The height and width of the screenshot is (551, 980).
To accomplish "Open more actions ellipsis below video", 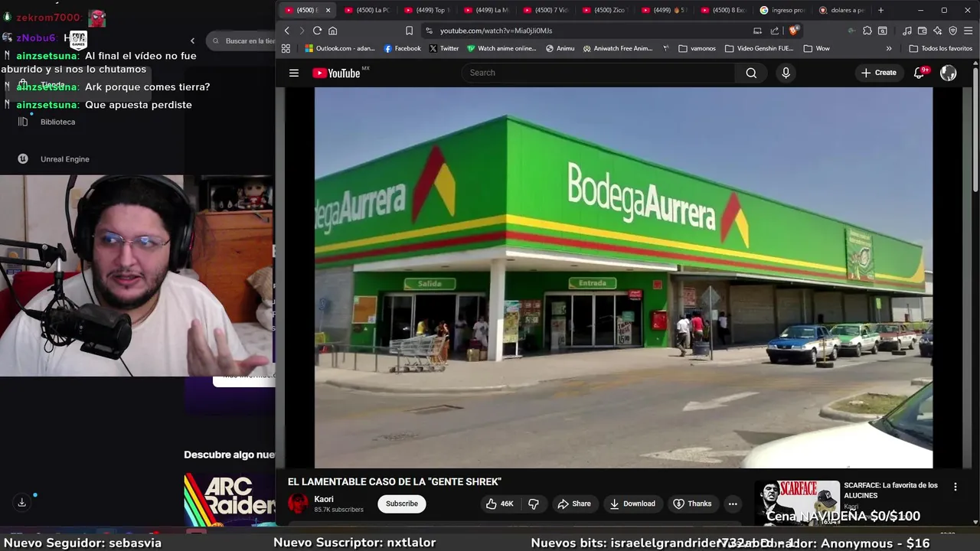I will (733, 504).
